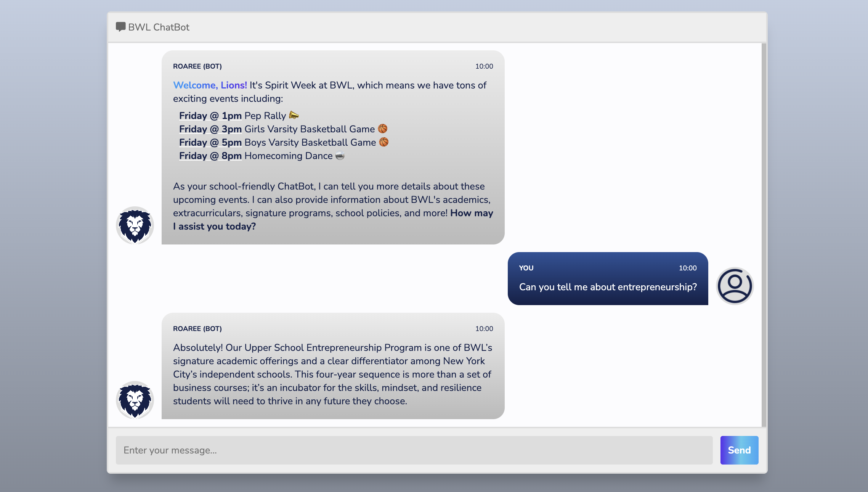Click the basketball emoji for the Boys Varsity Game
The height and width of the screenshot is (492, 868).
pyautogui.click(x=384, y=142)
